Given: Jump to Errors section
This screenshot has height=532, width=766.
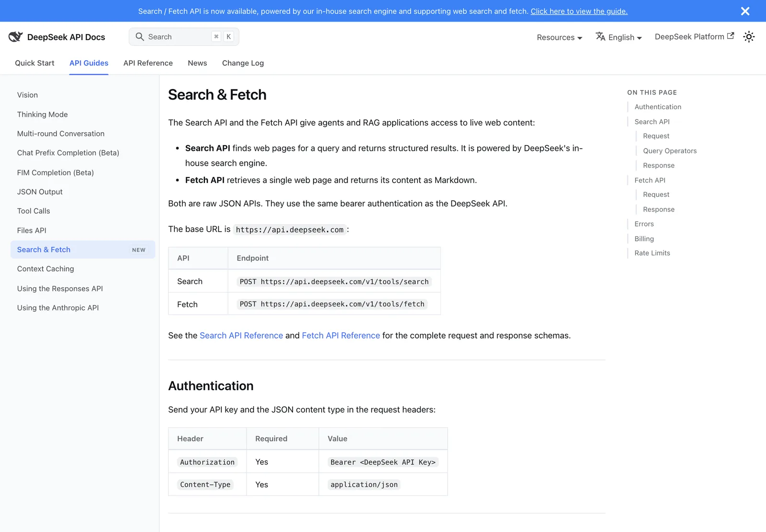Looking at the screenshot, I should click(x=644, y=224).
